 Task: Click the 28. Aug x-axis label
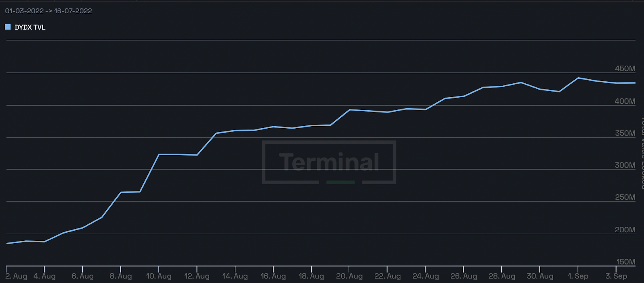click(x=502, y=276)
